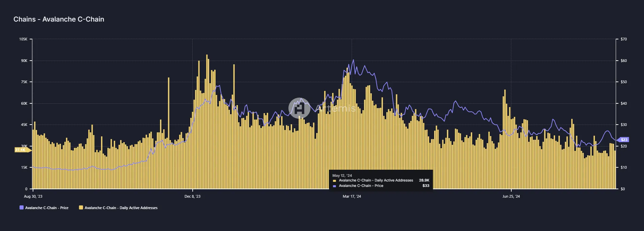Click the Dec 8, '23 x-axis label

click(x=192, y=196)
